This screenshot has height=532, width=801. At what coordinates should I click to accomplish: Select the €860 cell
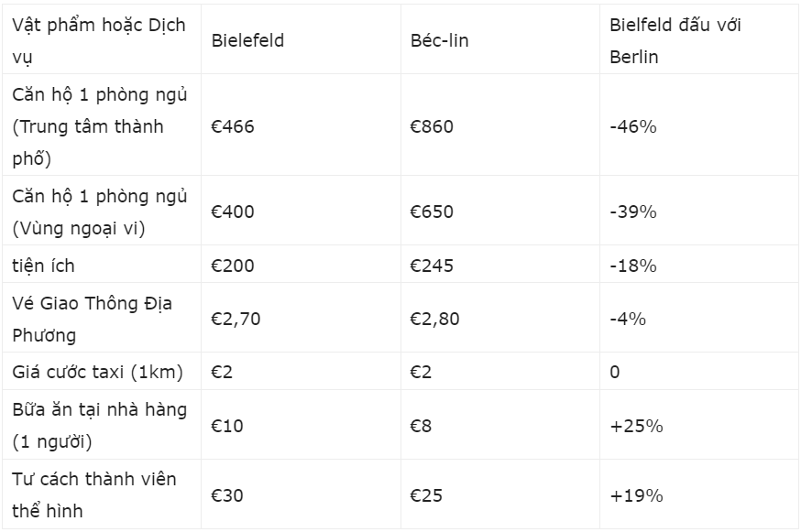click(499, 125)
